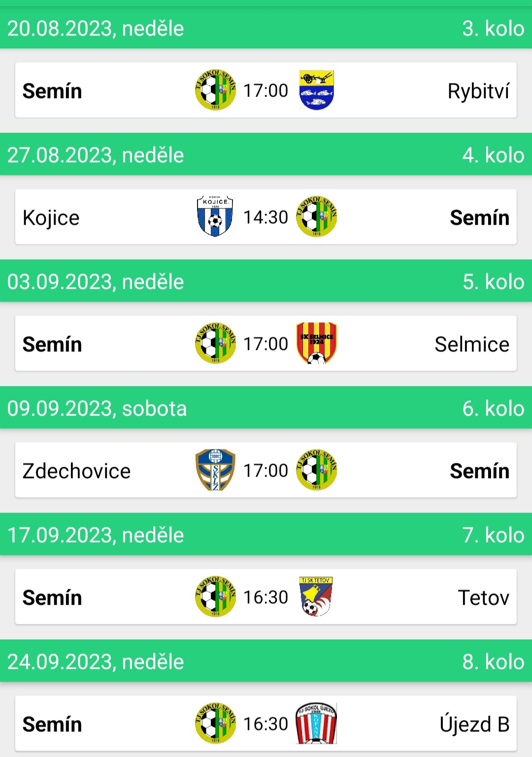Tap Semín crest in Újezd B match
The width and height of the screenshot is (532, 757).
[x=215, y=723]
